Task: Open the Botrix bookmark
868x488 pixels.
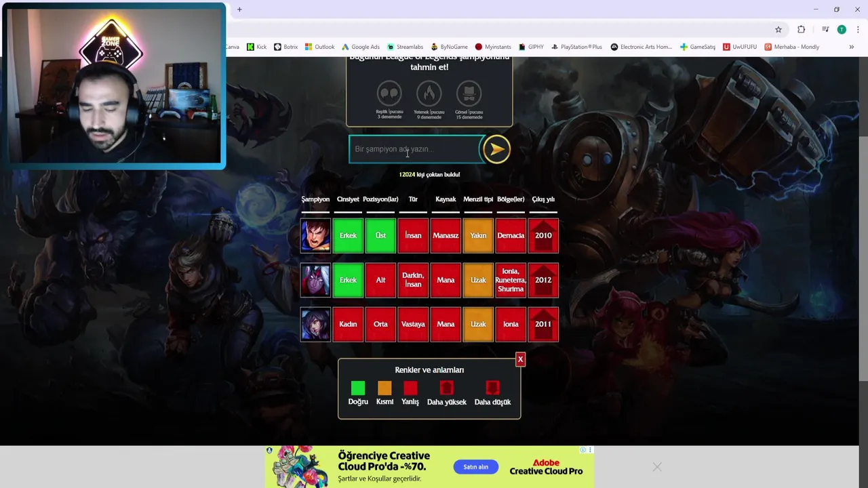Action: click(x=285, y=47)
